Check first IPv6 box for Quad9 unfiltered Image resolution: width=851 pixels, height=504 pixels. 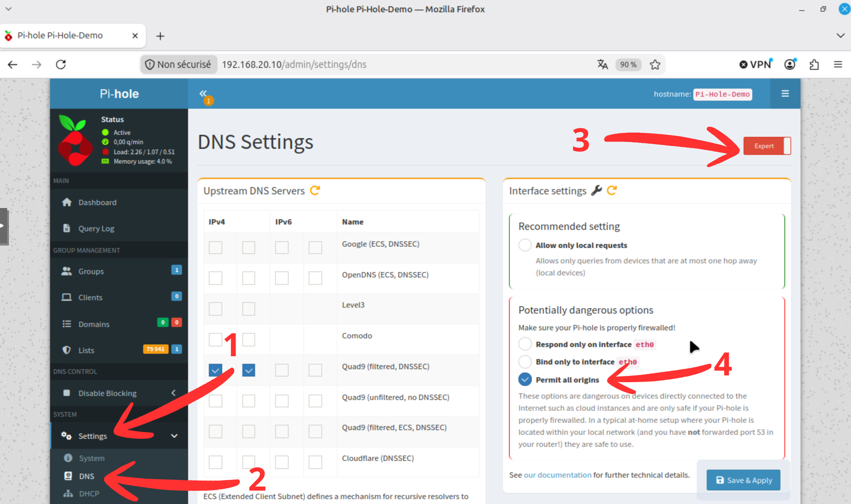(282, 401)
